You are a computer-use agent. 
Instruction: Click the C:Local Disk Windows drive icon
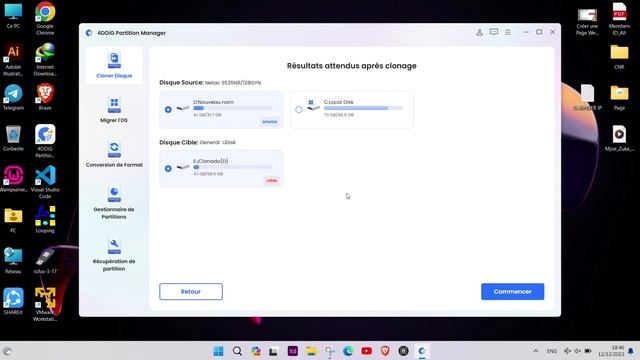[313, 105]
